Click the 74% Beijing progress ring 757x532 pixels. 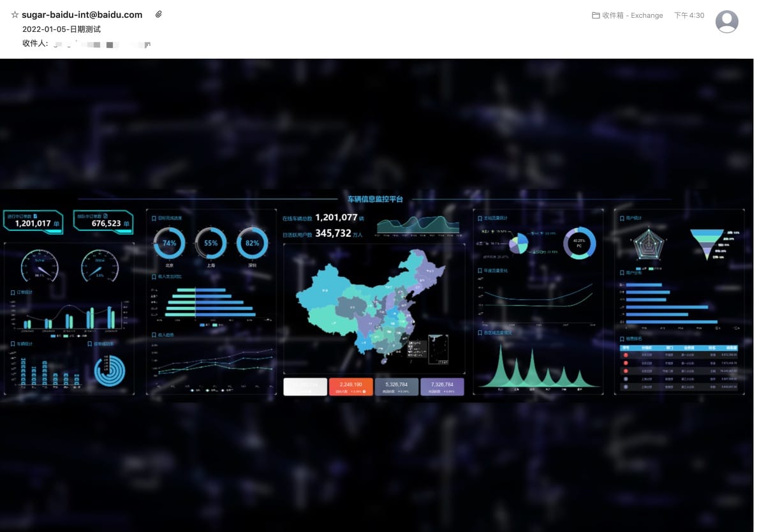[169, 243]
